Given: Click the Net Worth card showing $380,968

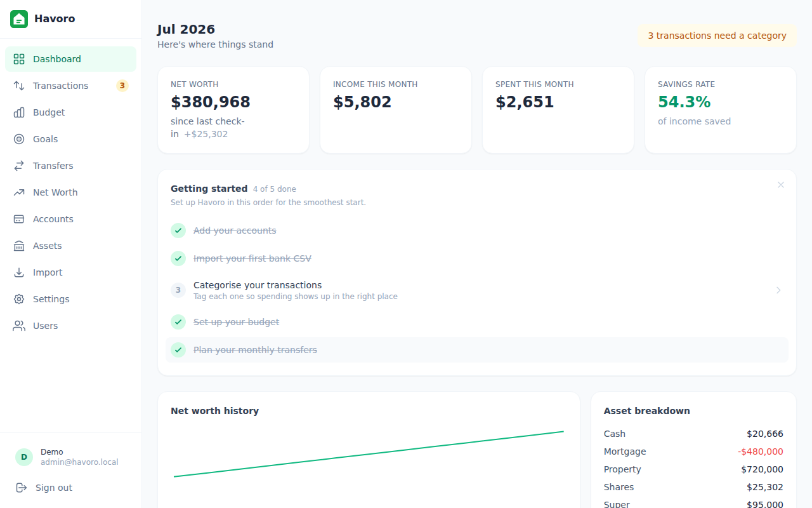Looking at the screenshot, I should (x=233, y=110).
